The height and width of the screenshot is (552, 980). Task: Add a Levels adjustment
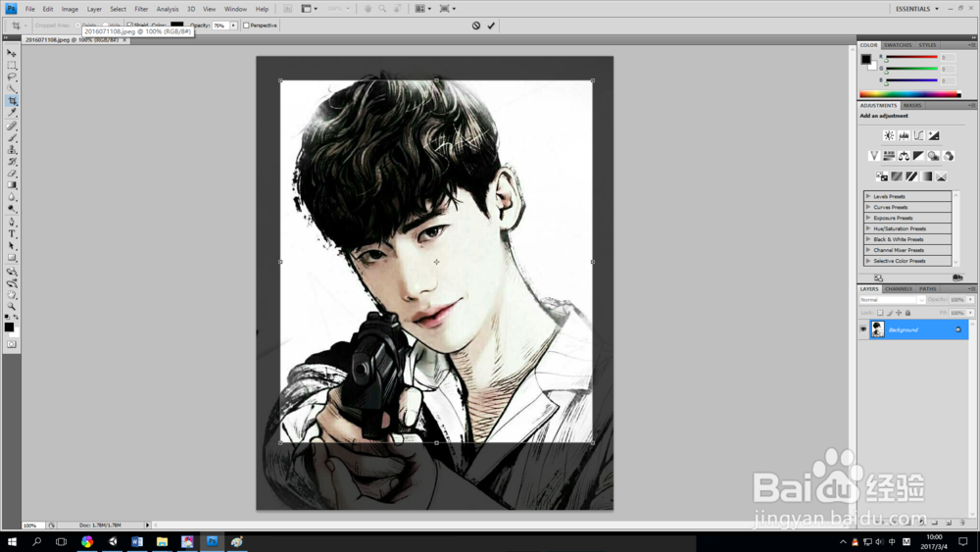(904, 135)
